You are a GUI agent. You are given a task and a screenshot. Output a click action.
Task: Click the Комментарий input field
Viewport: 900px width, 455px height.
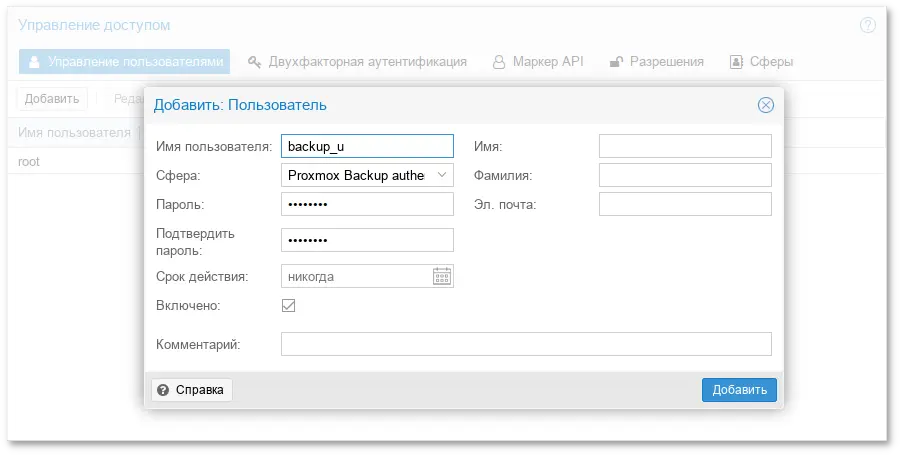tap(526, 344)
